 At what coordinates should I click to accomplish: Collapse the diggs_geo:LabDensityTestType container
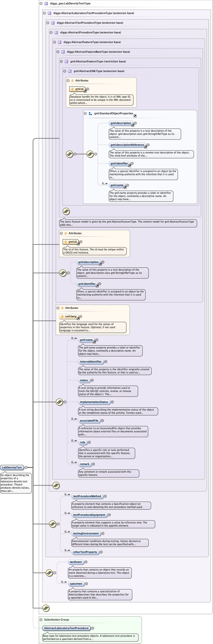click(x=41, y=3)
